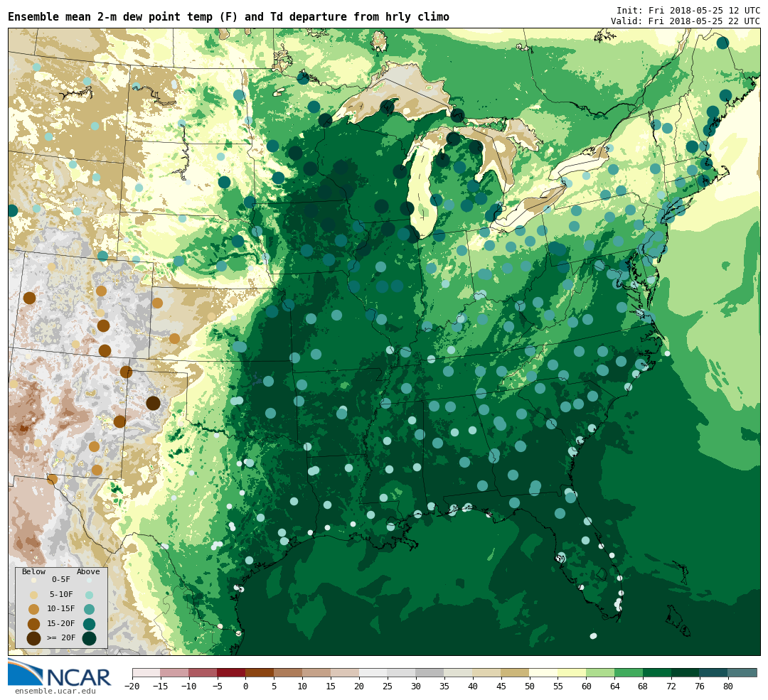This screenshot has height=700, width=768.
Task: Pick the colorbar swatch between 35 and 40
Action: 459,672
